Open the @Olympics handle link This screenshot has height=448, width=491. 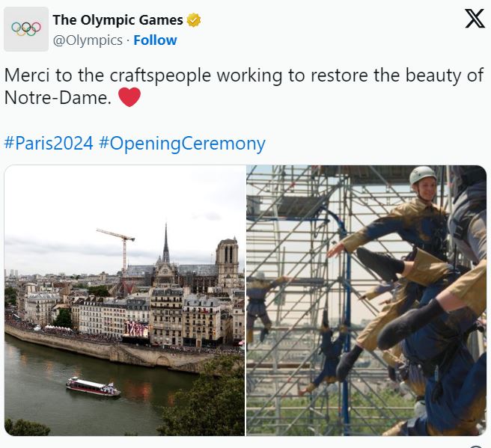(x=88, y=40)
